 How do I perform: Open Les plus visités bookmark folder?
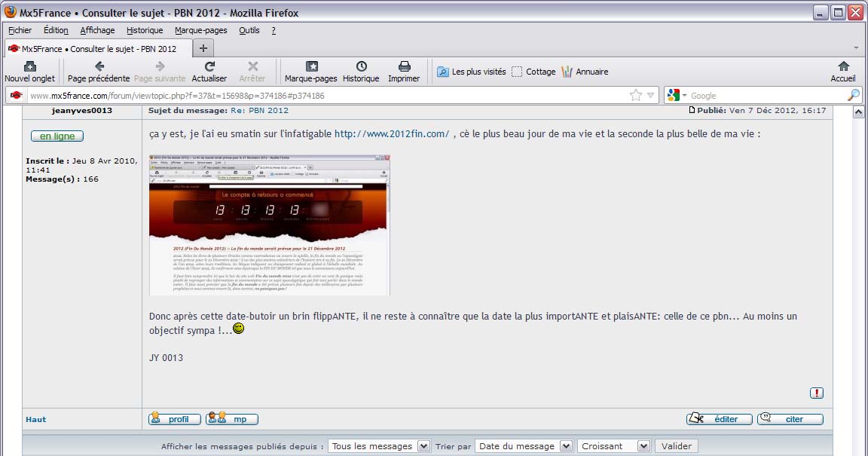point(472,72)
